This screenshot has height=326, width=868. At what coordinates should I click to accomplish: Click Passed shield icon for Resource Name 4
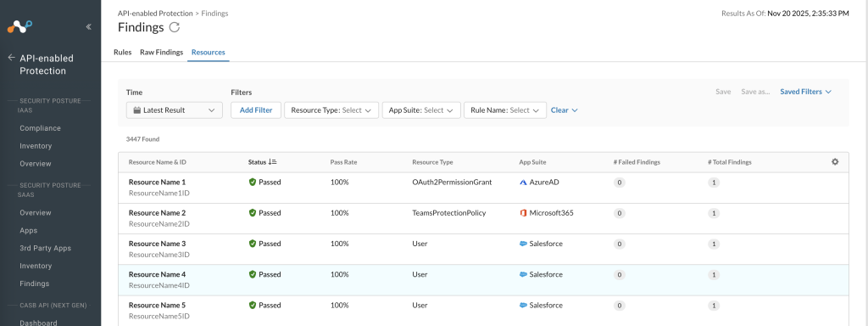[253, 274]
